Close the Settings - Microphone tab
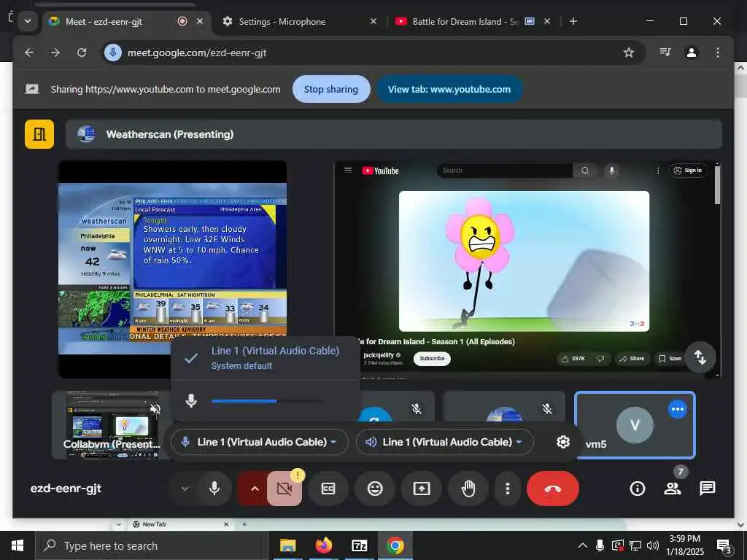Screen dimensions: 747x560 373,21
